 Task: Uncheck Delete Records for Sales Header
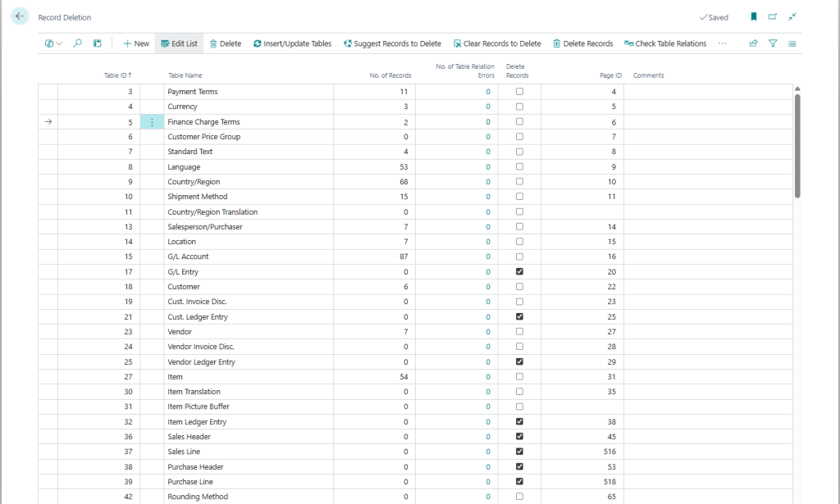tap(519, 437)
